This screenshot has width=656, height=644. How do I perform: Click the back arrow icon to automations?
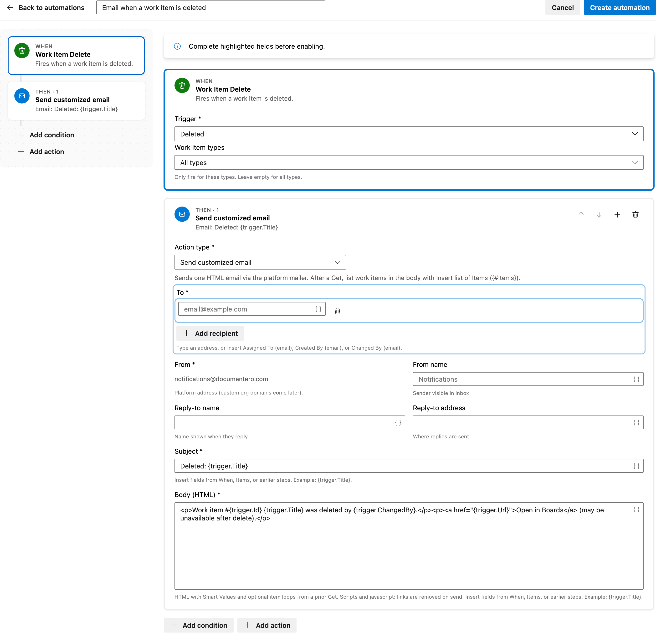(x=10, y=7)
